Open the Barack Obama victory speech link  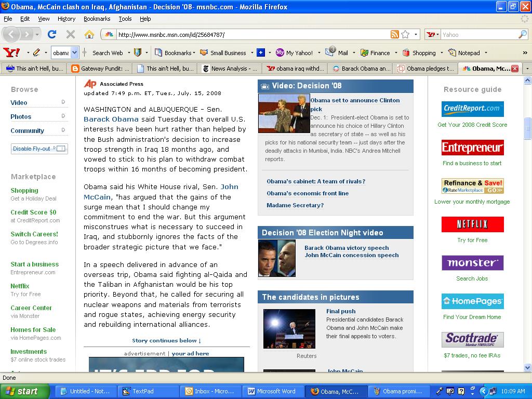347,248
